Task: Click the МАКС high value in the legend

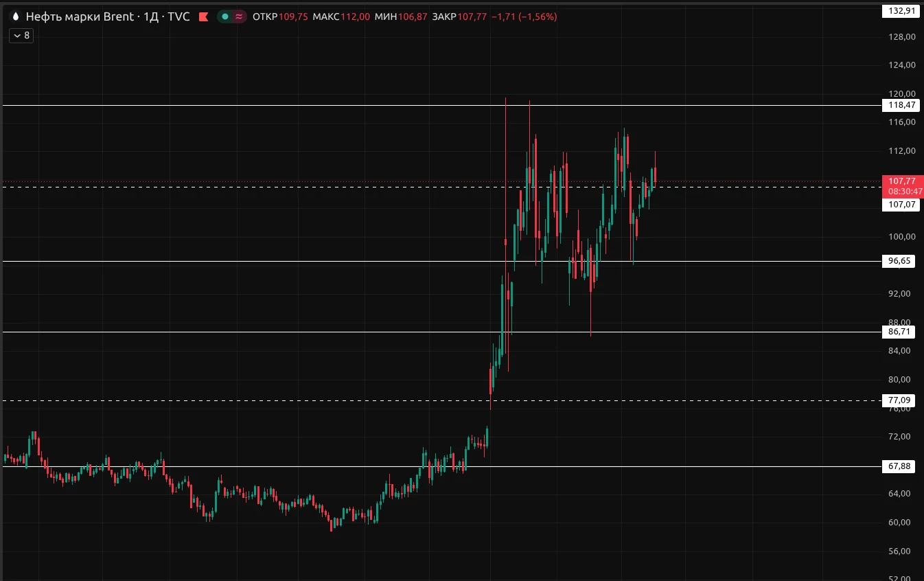Action: point(355,16)
